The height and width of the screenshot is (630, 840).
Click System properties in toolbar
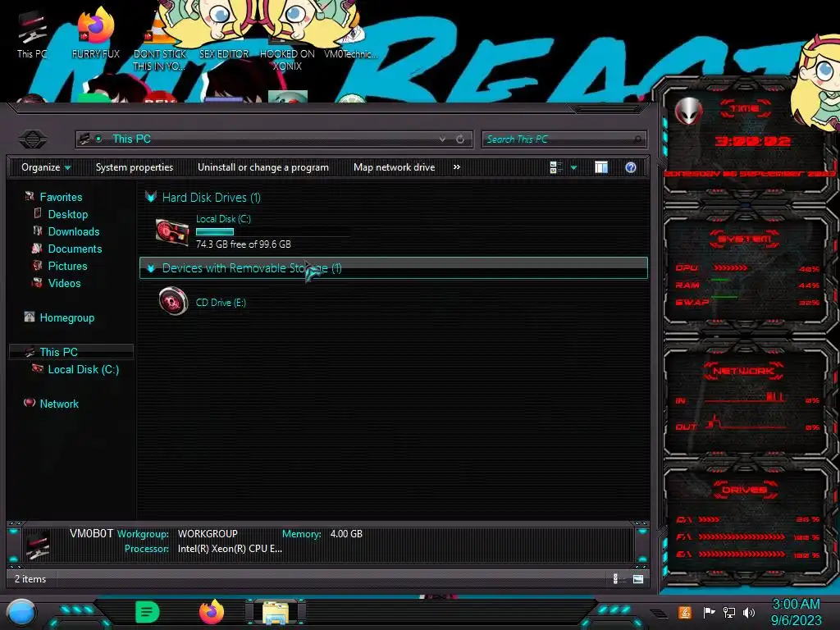point(135,167)
